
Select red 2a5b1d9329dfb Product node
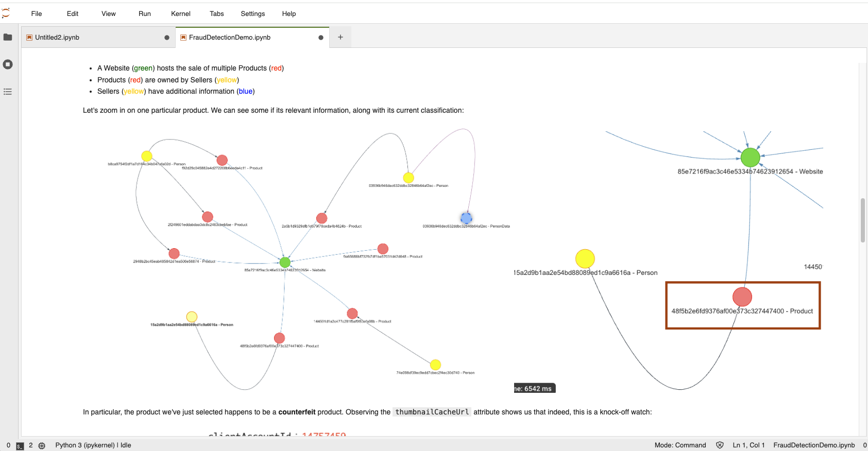pyautogui.click(x=322, y=218)
